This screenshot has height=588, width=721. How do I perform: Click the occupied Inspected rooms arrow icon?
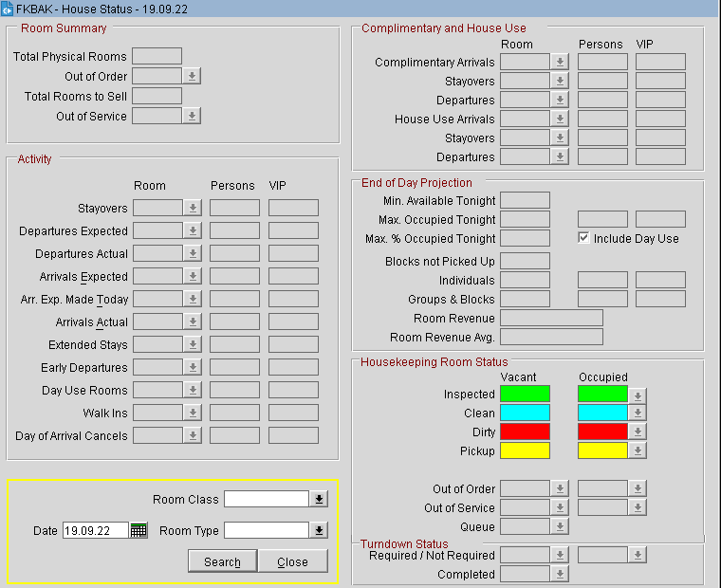[x=638, y=395]
